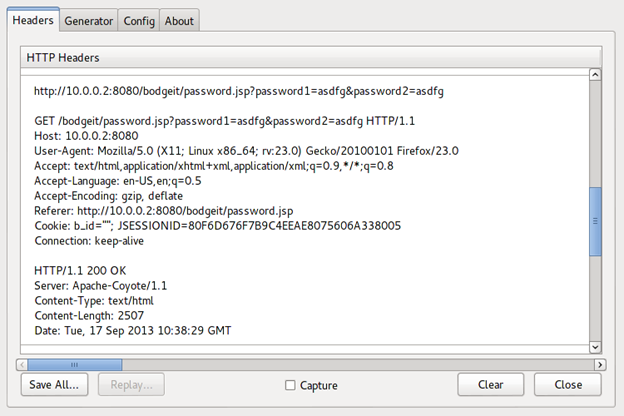Click the Referer header line
The height and width of the screenshot is (416, 624).
pos(163,211)
